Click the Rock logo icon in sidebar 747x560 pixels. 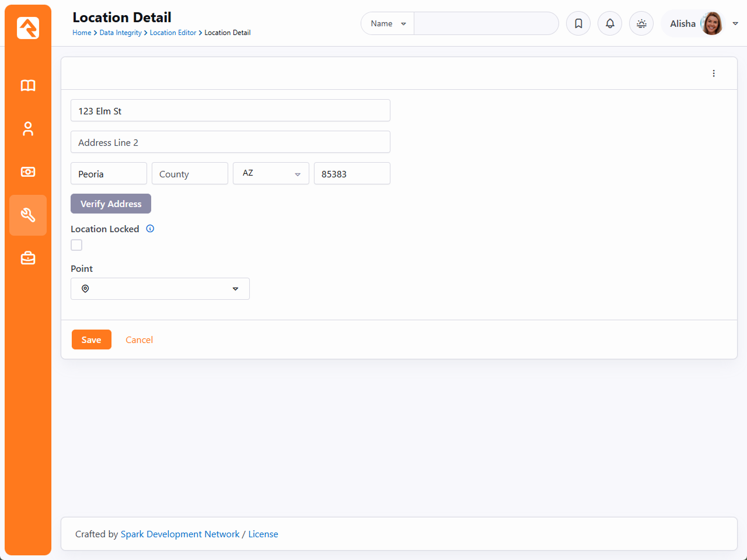(x=28, y=28)
